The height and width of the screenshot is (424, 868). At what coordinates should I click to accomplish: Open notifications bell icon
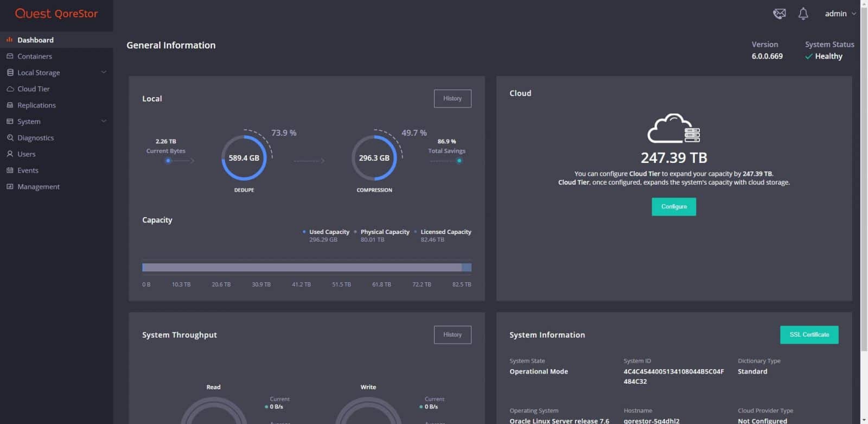803,14
